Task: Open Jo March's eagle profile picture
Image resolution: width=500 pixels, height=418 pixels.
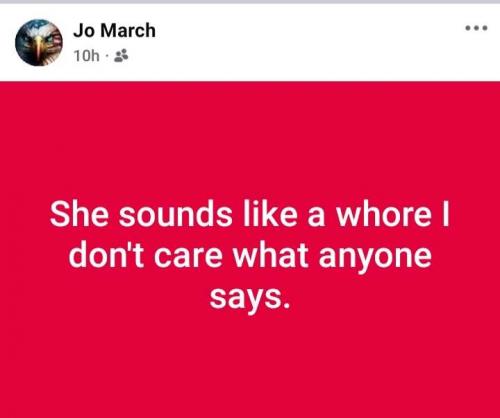Action: click(x=39, y=42)
